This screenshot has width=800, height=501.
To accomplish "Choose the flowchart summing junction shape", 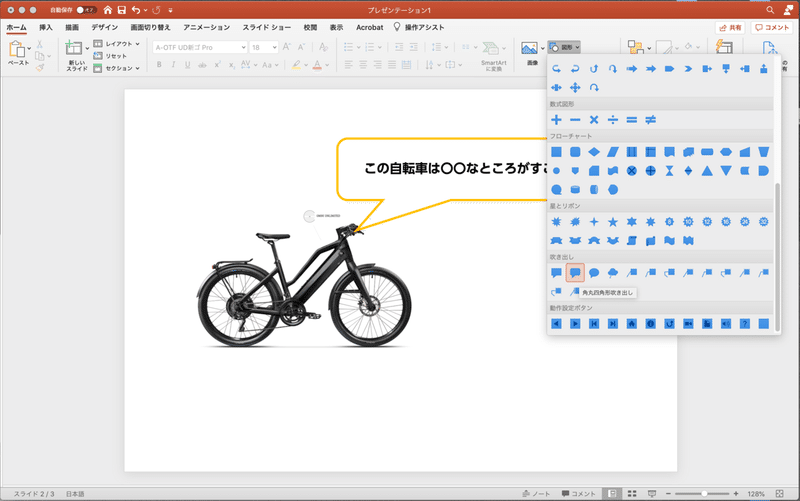I will point(632,171).
